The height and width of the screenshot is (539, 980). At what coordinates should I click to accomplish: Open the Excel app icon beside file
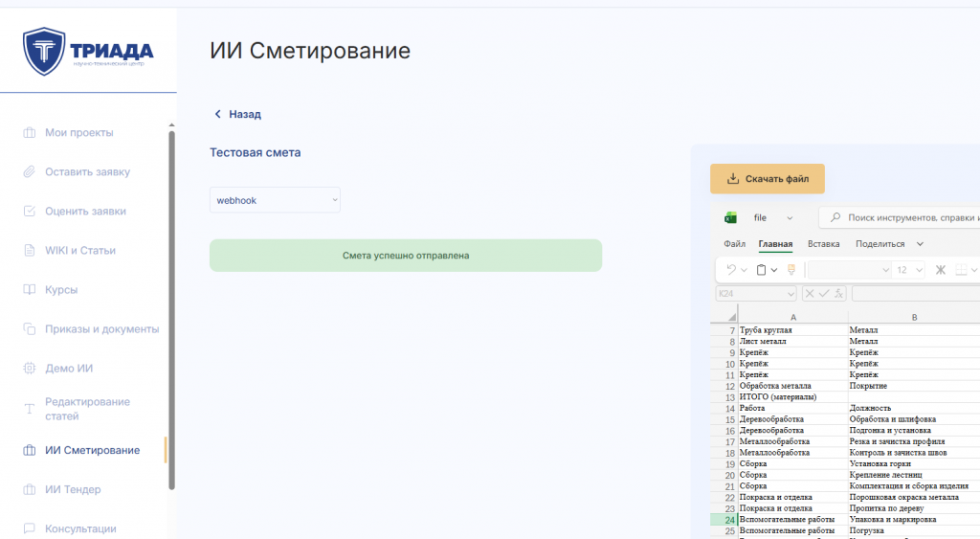tap(730, 217)
